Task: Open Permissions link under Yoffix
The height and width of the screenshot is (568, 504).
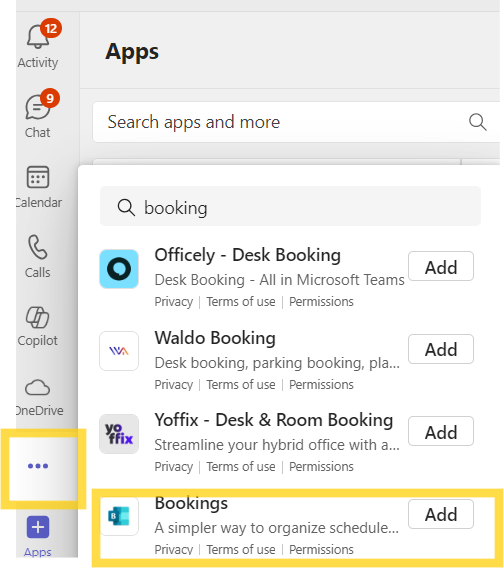Action: 321,467
